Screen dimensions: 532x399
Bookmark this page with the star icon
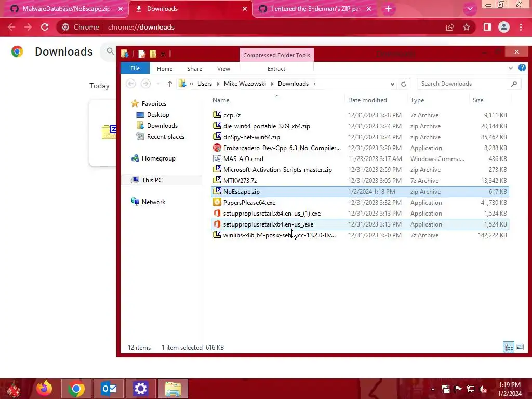point(467,27)
